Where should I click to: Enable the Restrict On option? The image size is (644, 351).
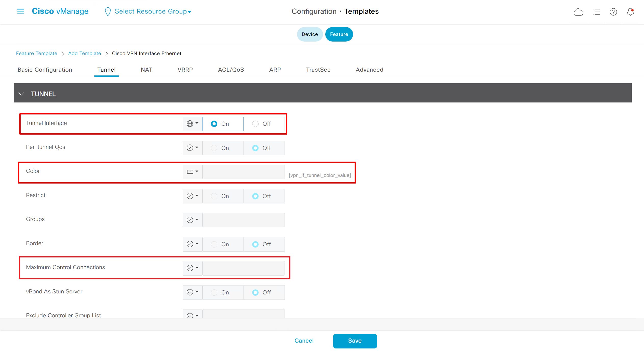[x=214, y=196]
